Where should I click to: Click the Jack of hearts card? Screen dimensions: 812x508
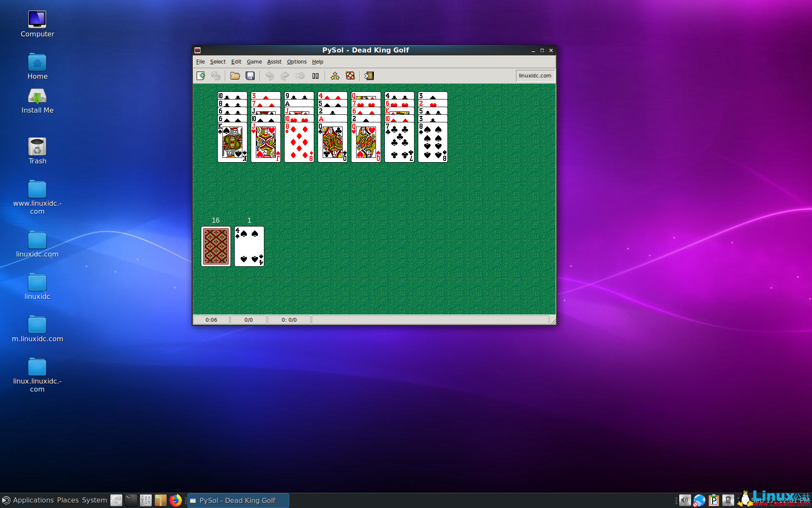[266, 142]
